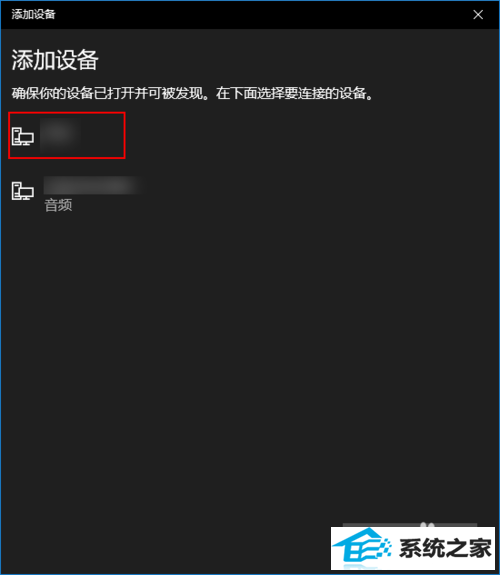Choose the blurred device name inside red box

61,135
